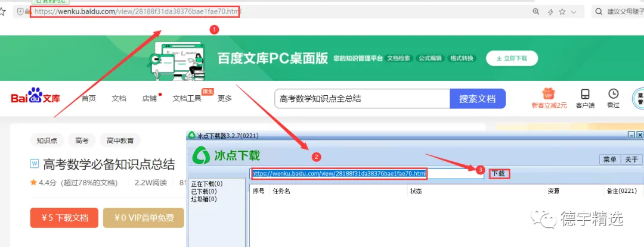Open the 菜单 button in 冰点下载器
The image size is (644, 247).
(609, 160)
